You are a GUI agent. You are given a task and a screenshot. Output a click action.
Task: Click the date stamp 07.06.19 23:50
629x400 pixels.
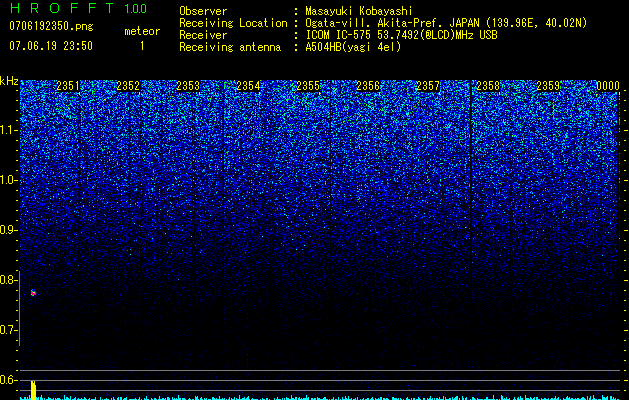[51, 46]
